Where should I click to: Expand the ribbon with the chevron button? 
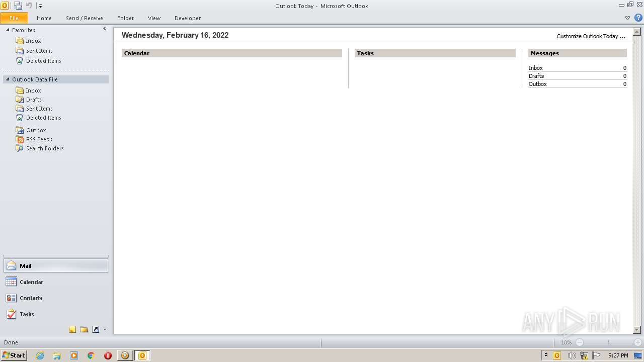(x=627, y=18)
